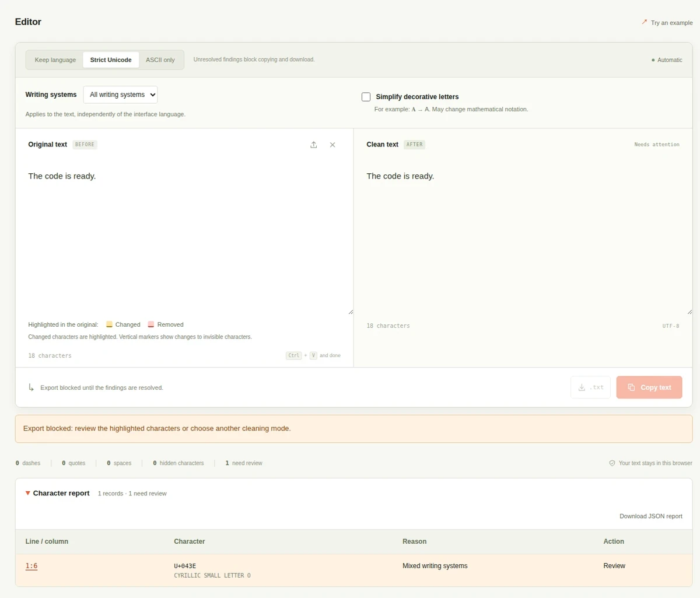Click the 0 quotes counter
Image resolution: width=700 pixels, height=598 pixels.
pos(73,463)
